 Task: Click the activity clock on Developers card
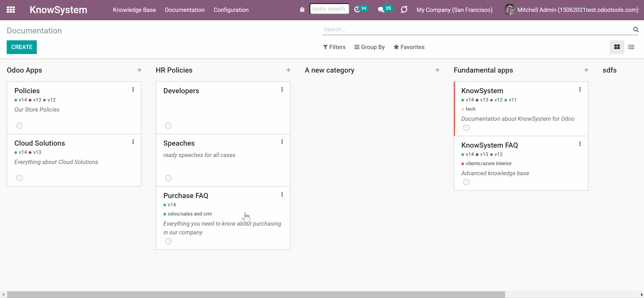pyautogui.click(x=168, y=125)
